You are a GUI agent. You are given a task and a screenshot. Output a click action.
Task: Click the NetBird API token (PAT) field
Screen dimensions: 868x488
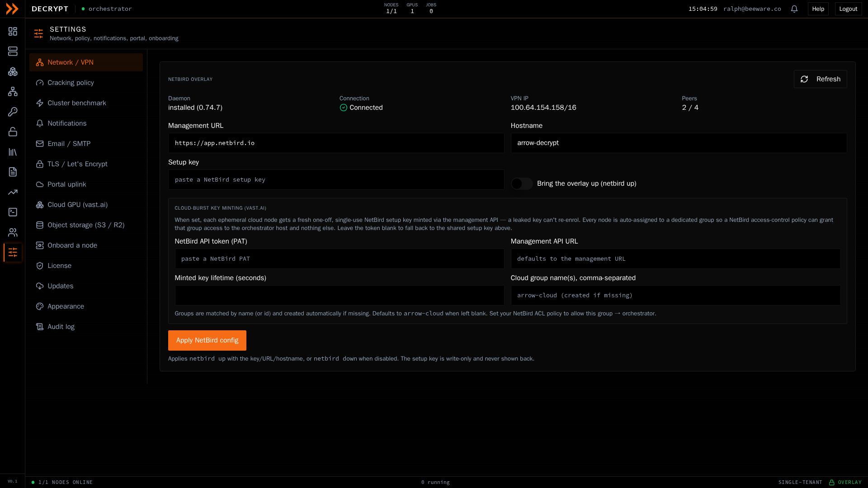pyautogui.click(x=340, y=258)
